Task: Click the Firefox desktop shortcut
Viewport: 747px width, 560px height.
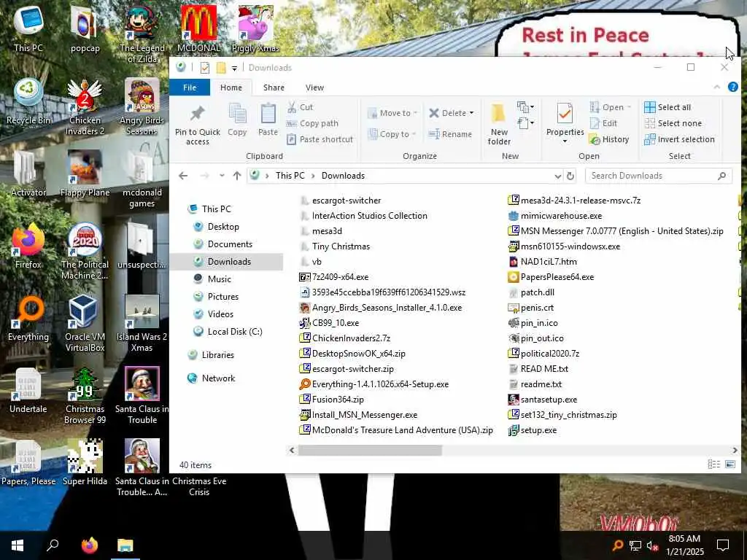Action: tap(28, 246)
